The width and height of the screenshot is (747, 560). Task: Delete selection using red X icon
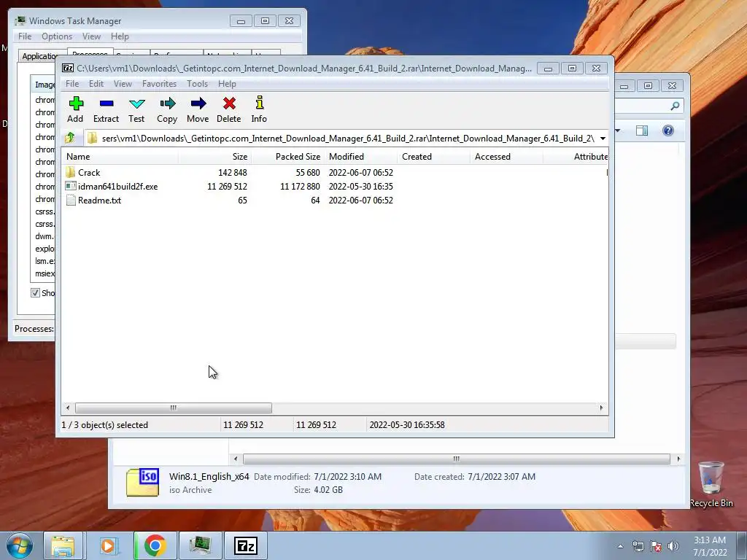coord(228,109)
